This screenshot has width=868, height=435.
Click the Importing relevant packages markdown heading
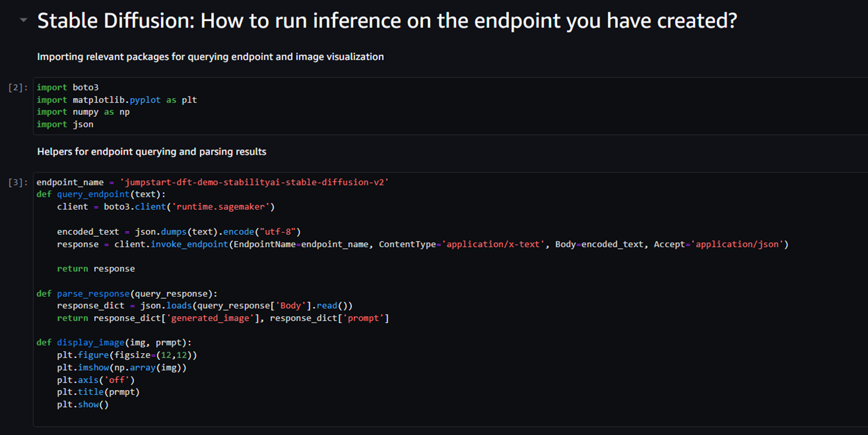tap(210, 56)
